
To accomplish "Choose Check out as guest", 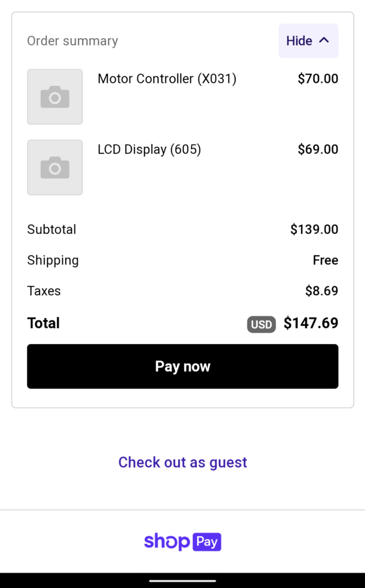I will click(183, 463).
